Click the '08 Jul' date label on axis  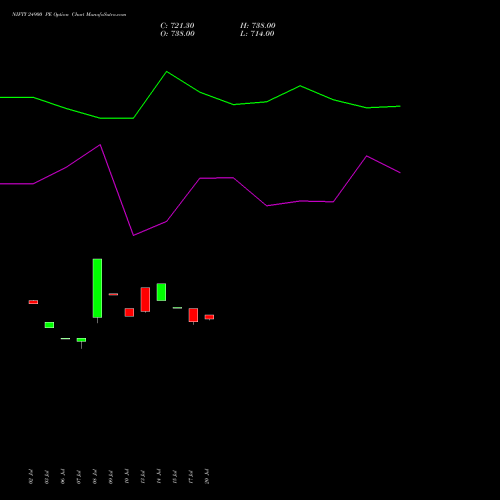[95, 477]
